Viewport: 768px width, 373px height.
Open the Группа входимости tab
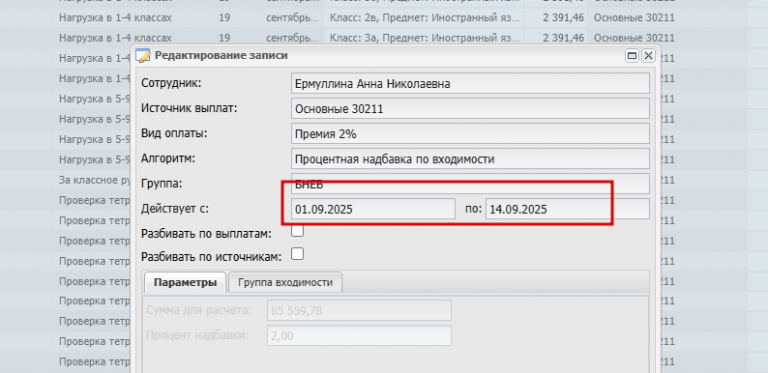(285, 282)
